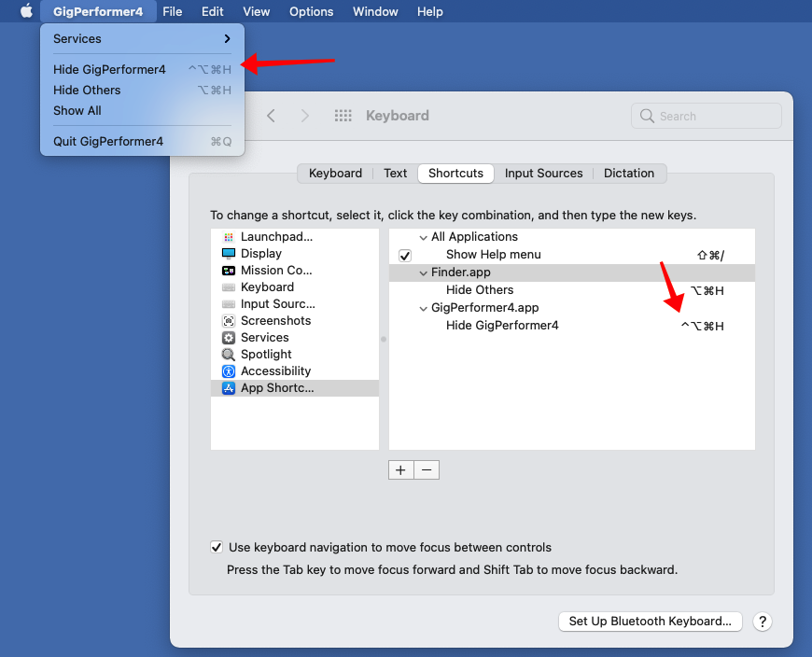This screenshot has width=812, height=657.
Task: Select the App Shortcuts icon
Action: click(x=229, y=388)
